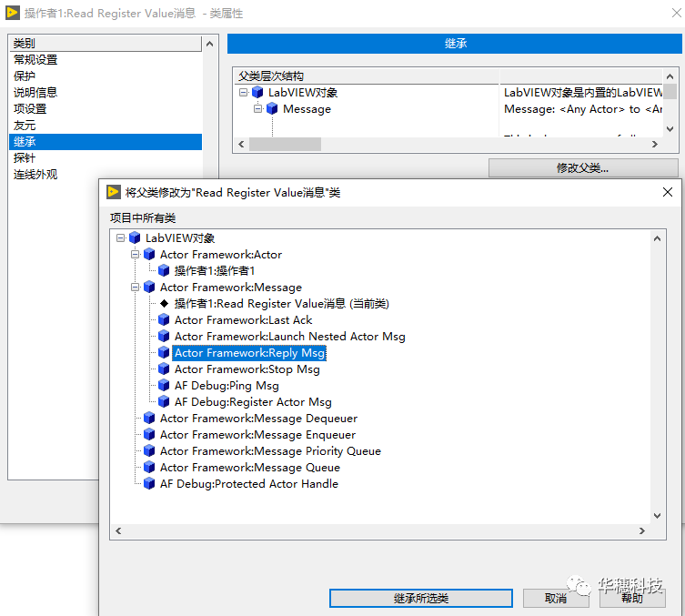Click 类别 list scroll up arrow
Viewport: 685px width, 616px height.
(x=210, y=44)
